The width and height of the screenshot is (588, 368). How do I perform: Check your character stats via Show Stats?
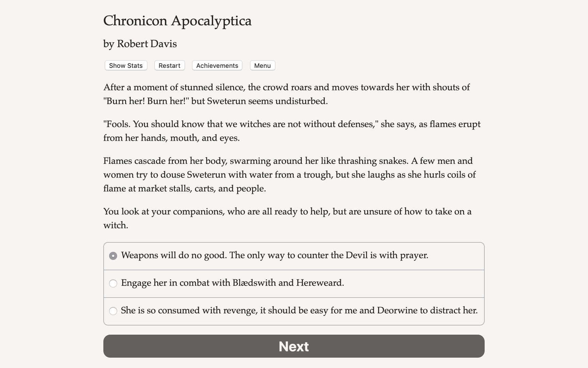[125, 65]
